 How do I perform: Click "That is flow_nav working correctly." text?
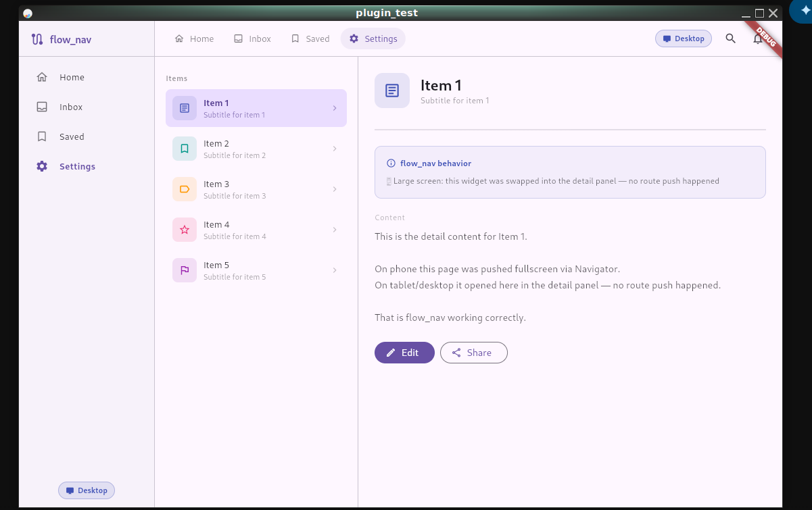pyautogui.click(x=450, y=317)
